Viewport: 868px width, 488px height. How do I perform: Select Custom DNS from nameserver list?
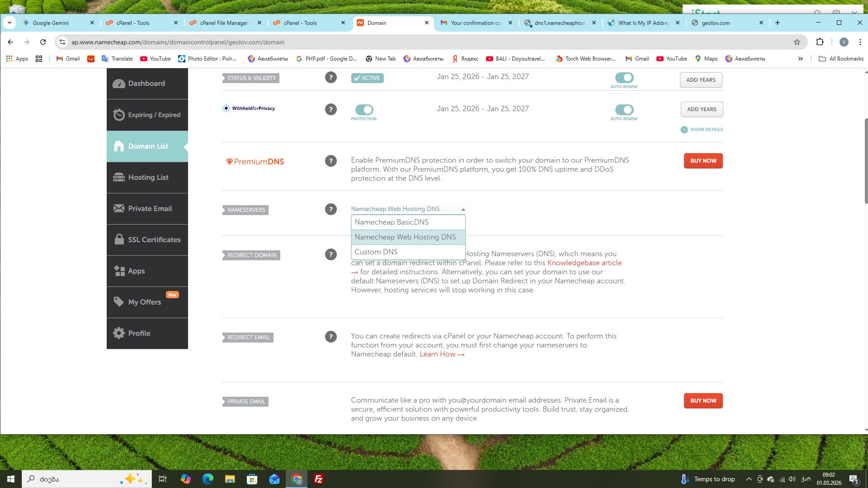376,252
